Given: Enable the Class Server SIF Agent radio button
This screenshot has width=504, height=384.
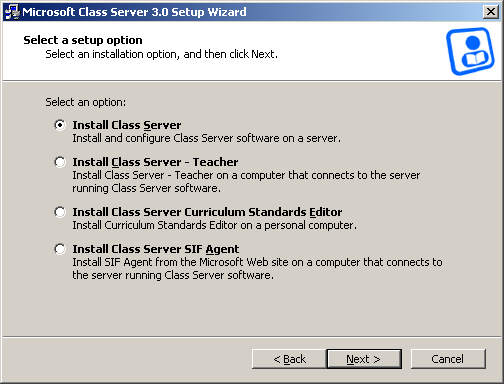Looking at the screenshot, I should (x=60, y=249).
